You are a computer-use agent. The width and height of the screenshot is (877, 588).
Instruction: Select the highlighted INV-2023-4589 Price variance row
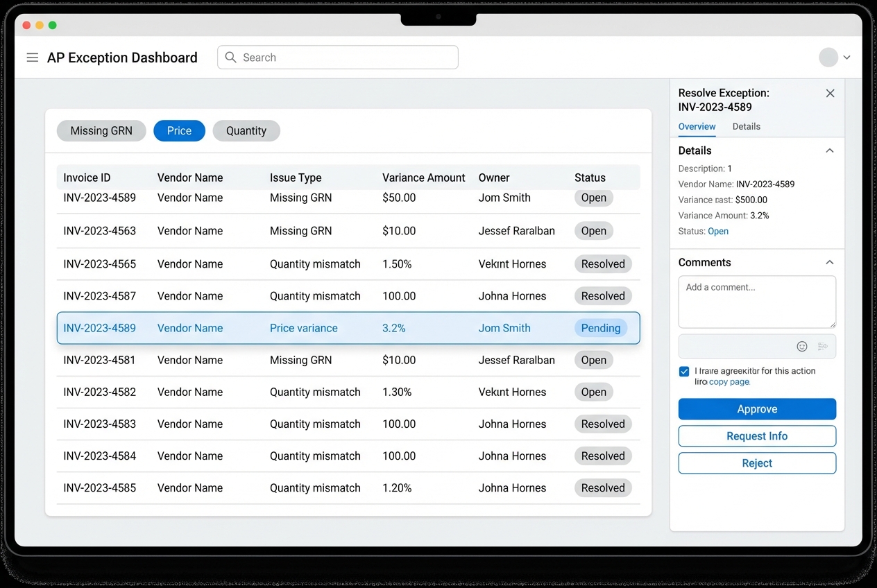coord(348,327)
